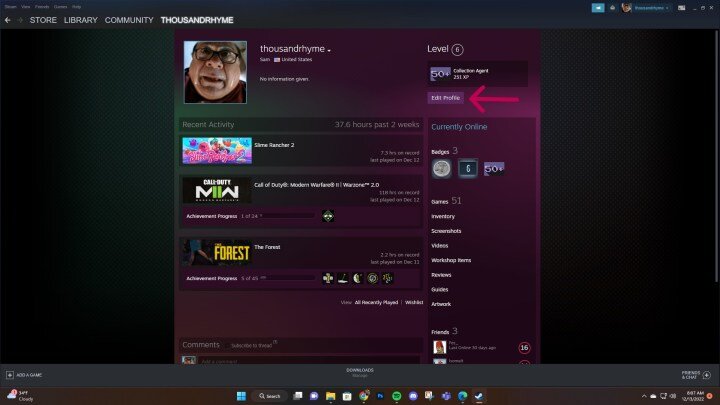Open FRIENDS & CHAT panel
This screenshot has width=720, height=405.
click(x=696, y=375)
